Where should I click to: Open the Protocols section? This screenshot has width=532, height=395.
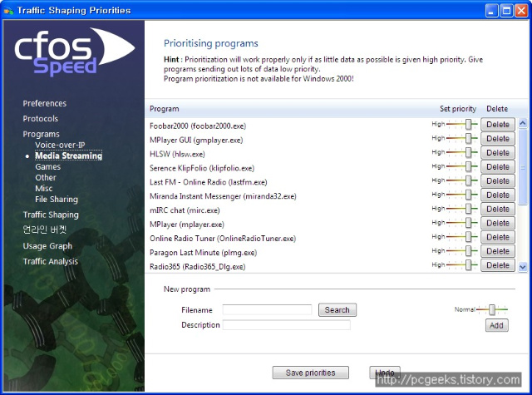coord(41,119)
